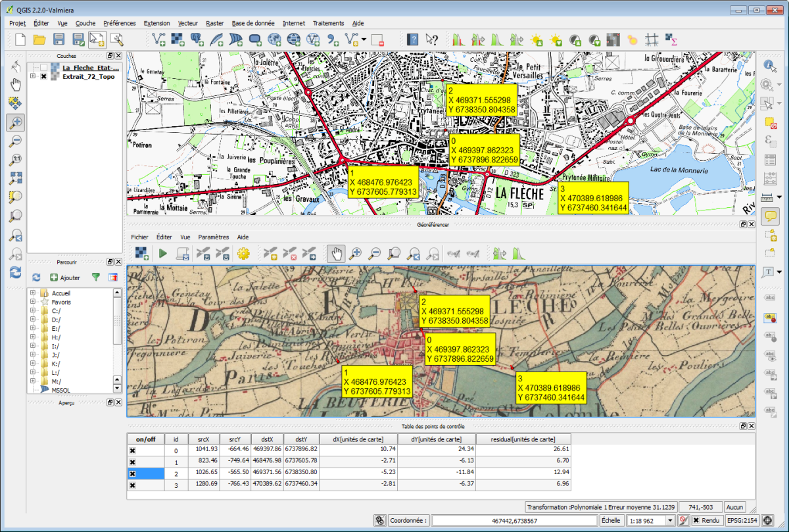Open the scale dropdown showing 1:18 962
This screenshot has width=789, height=532.
[671, 520]
